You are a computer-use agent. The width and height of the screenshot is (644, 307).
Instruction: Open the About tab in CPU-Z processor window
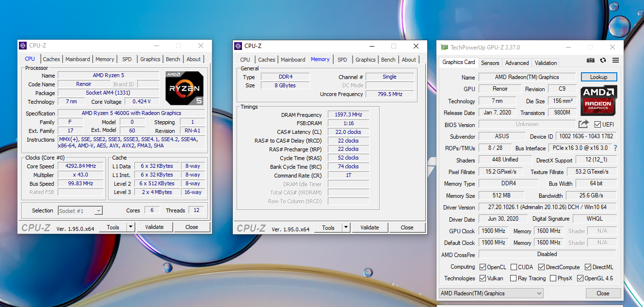click(193, 59)
